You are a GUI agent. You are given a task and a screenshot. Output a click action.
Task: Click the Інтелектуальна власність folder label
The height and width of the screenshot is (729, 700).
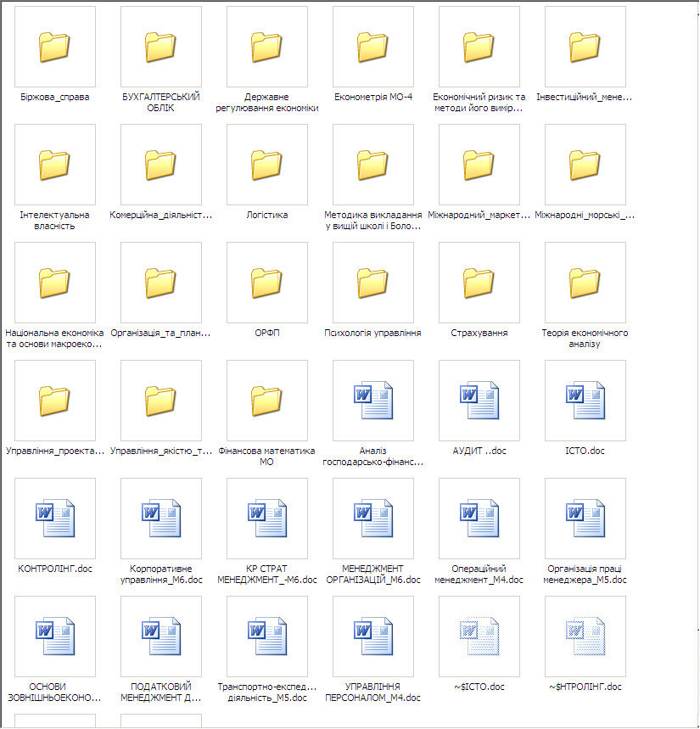pos(55,221)
